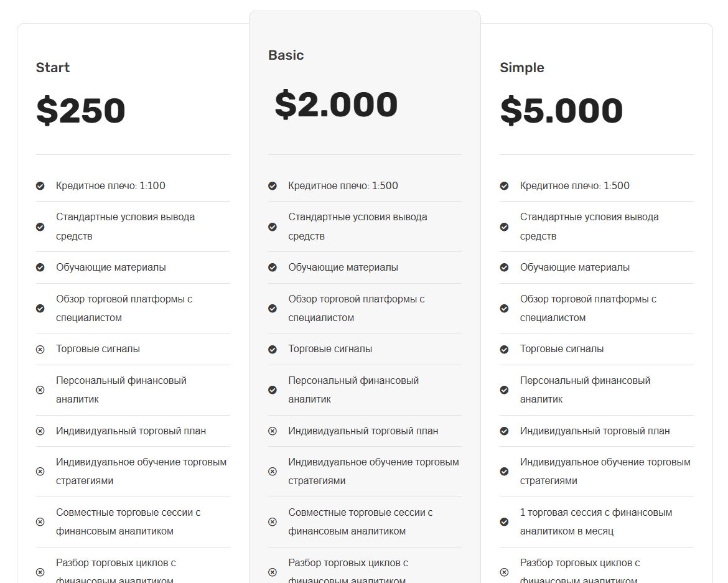Select the Basic plan heading
This screenshot has height=583, width=728.
tap(286, 55)
